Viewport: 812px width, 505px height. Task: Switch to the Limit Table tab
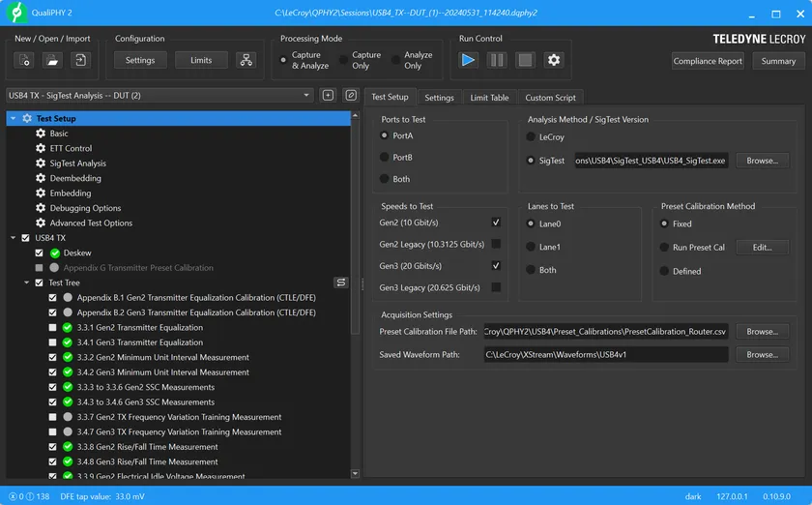pos(489,98)
